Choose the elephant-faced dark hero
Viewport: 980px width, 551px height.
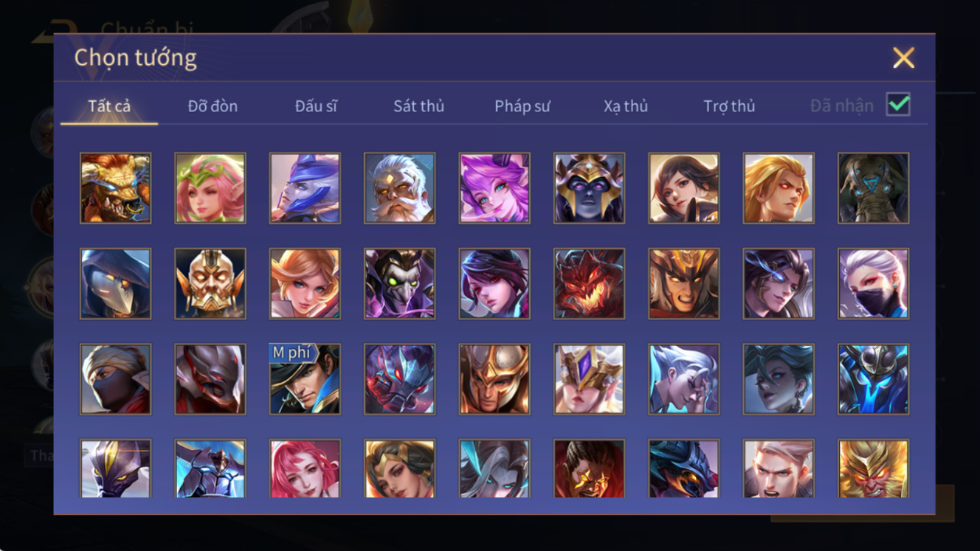[873, 188]
